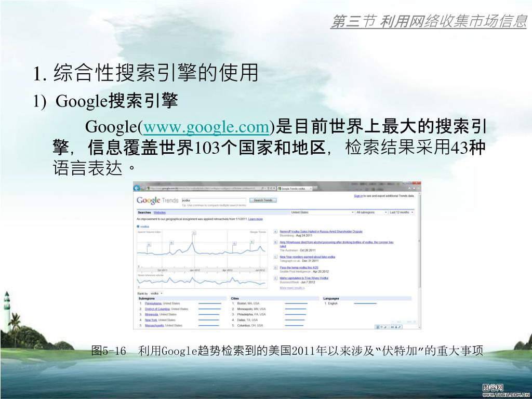Open the Rank by vodka dropdown

(156, 293)
